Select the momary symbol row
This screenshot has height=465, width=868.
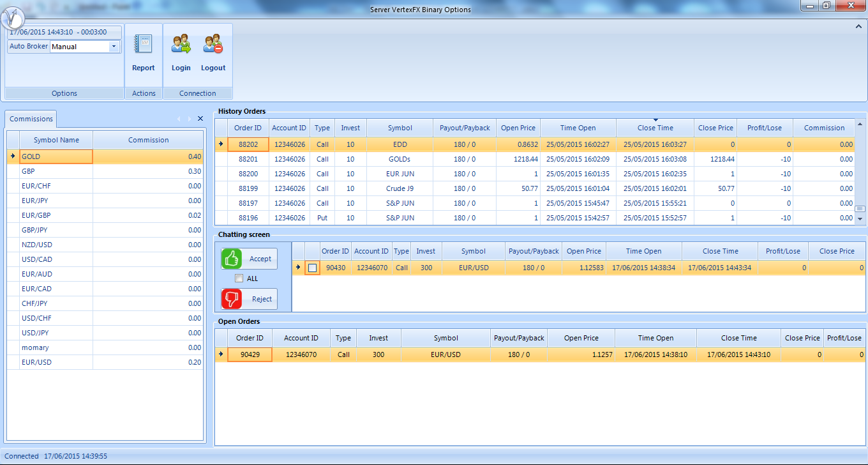click(x=105, y=347)
